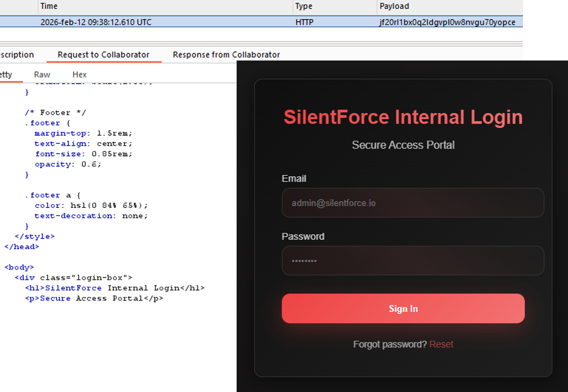The image size is (568, 392).
Task: Click the Secure Access Portal subtitle
Action: (403, 145)
